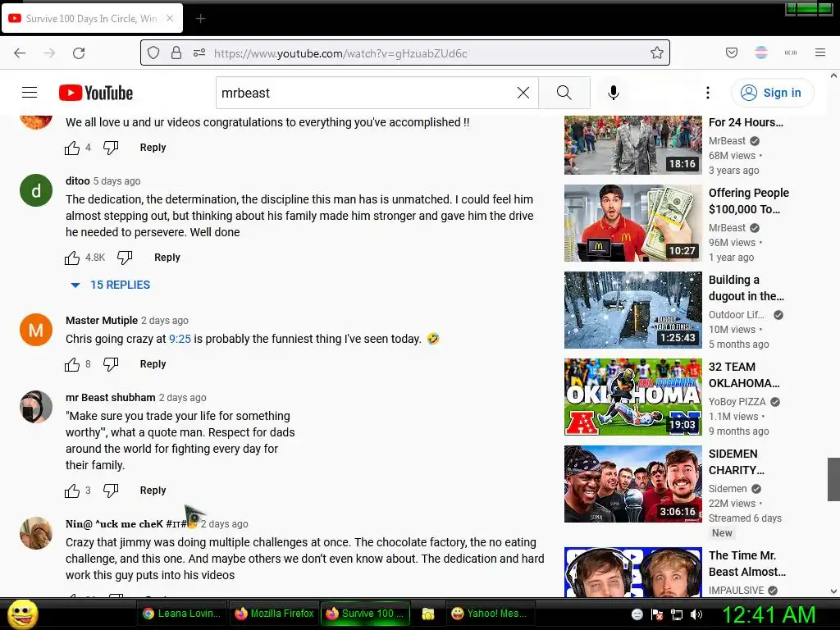Screen dimensions: 840x630
Task: Like the comment with 4 likes
Action: tap(72, 148)
